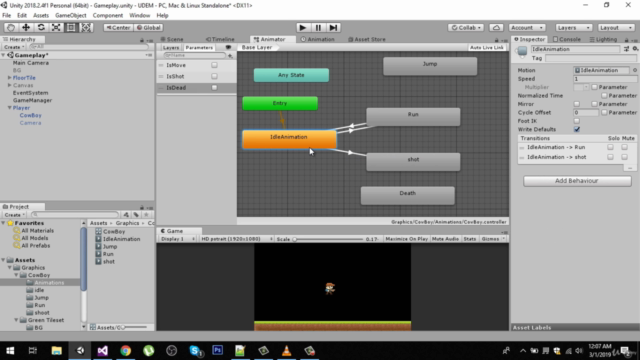Open Hierarchy Create dropdown

coord(14,47)
